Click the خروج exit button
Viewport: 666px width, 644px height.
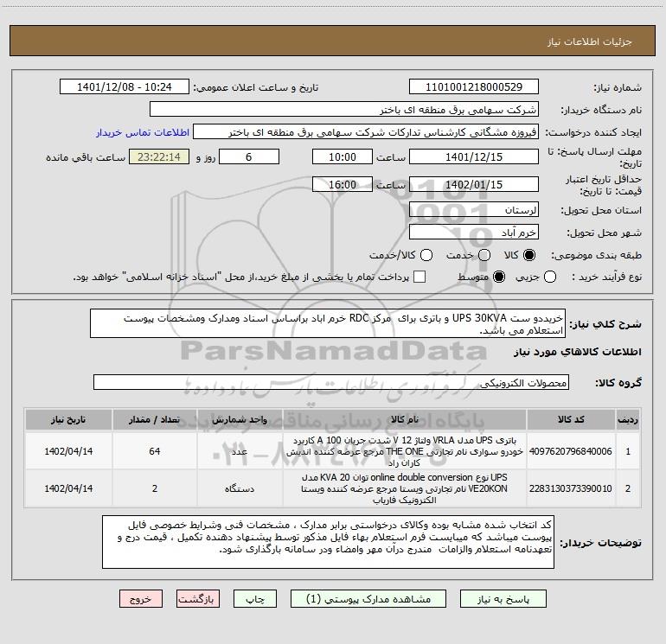141,598
